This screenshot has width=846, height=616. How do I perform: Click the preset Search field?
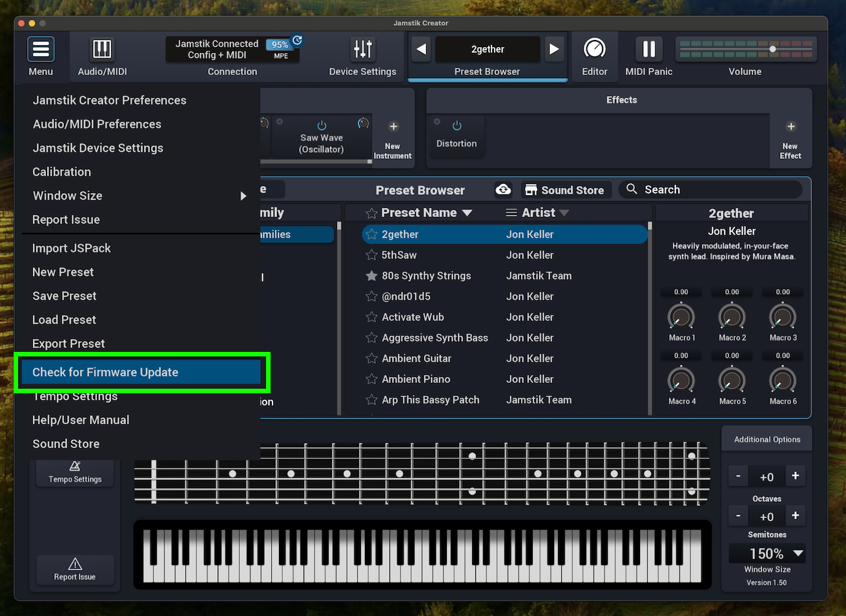click(710, 189)
